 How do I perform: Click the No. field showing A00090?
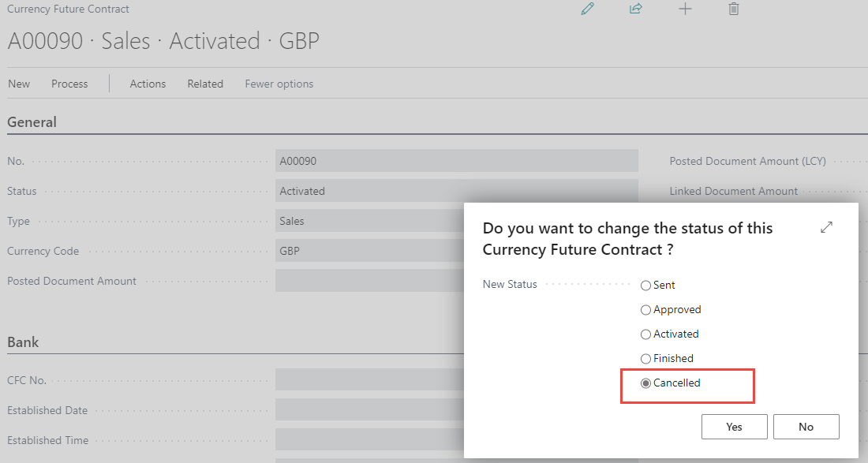click(x=456, y=161)
